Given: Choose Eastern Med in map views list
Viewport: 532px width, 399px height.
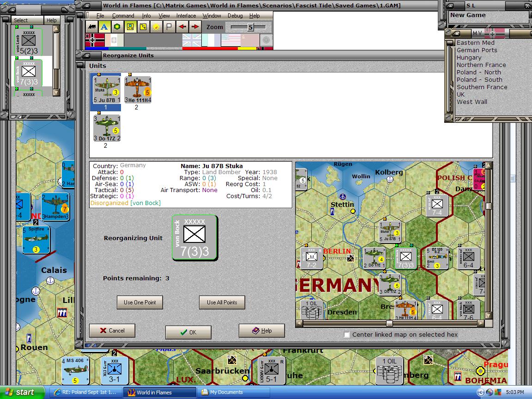Looking at the screenshot, I should [x=475, y=43].
